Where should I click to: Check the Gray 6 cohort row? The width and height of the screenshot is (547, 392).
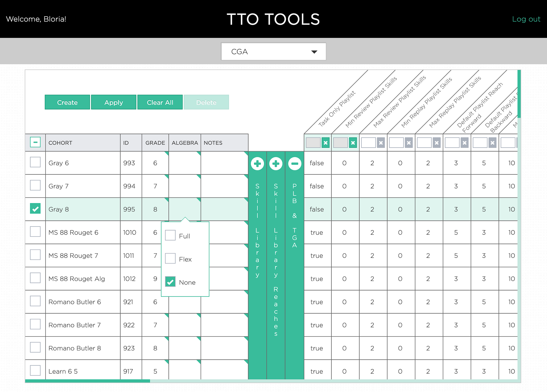(x=35, y=162)
